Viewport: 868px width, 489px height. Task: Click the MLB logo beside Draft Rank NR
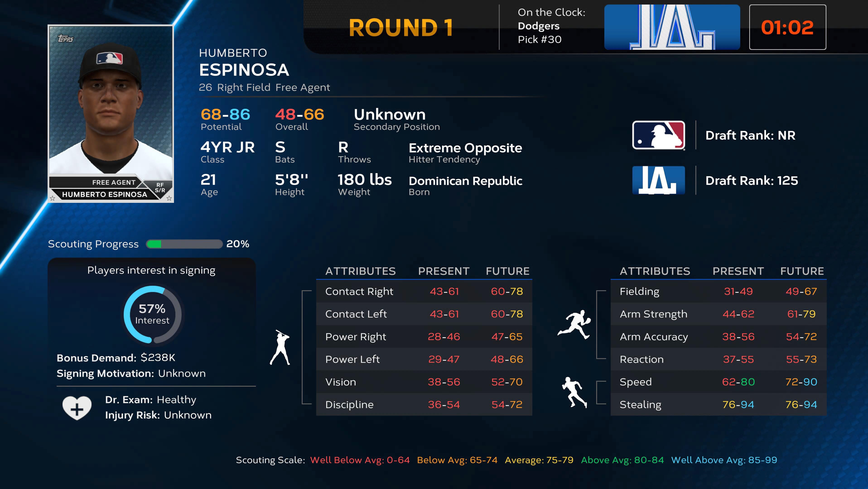click(x=658, y=135)
